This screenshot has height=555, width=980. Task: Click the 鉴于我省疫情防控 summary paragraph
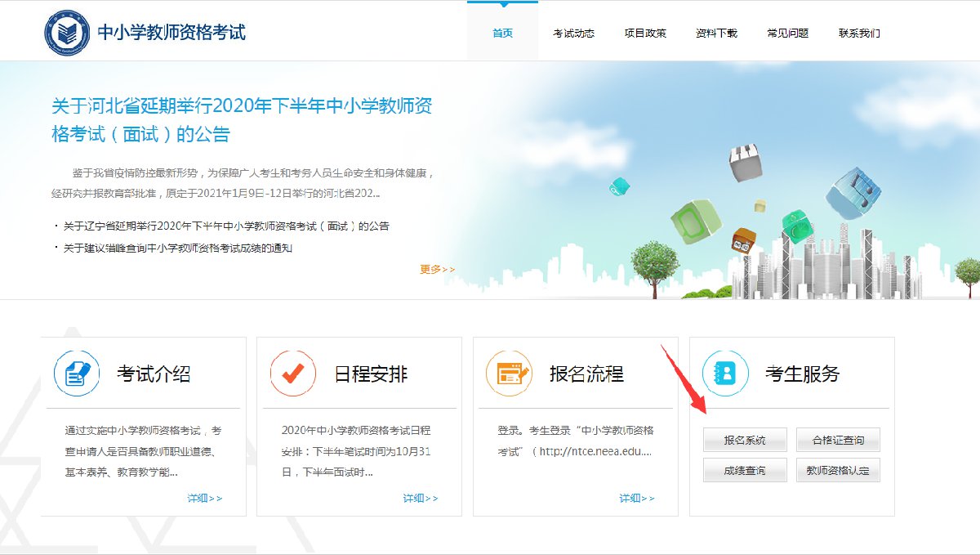243,183
